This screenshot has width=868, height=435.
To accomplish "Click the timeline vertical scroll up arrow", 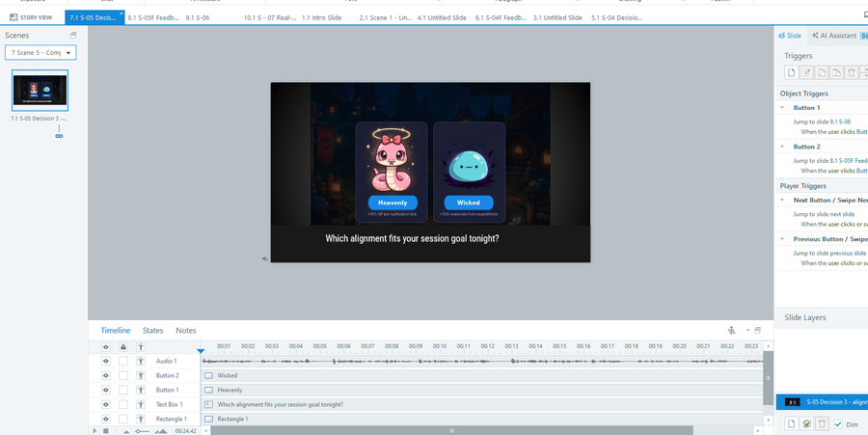I will pyautogui.click(x=768, y=346).
